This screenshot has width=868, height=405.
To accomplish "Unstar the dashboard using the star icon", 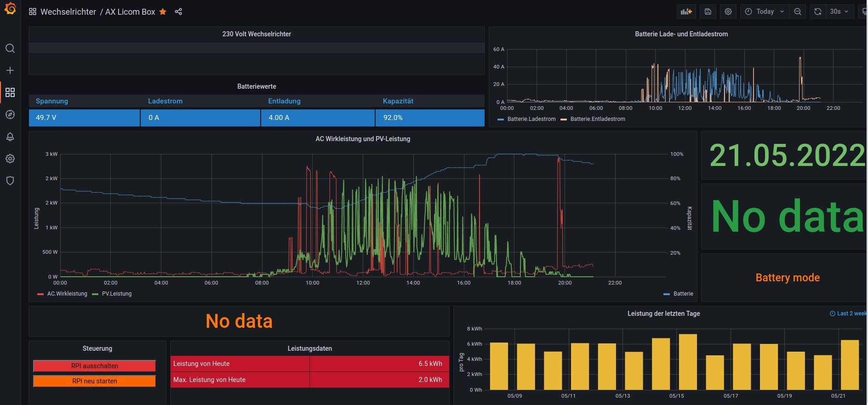I will [163, 12].
